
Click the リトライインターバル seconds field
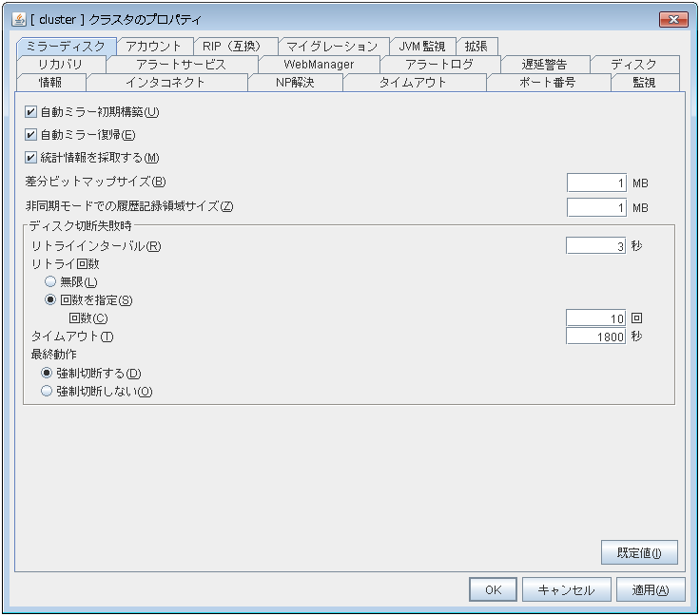tap(595, 246)
